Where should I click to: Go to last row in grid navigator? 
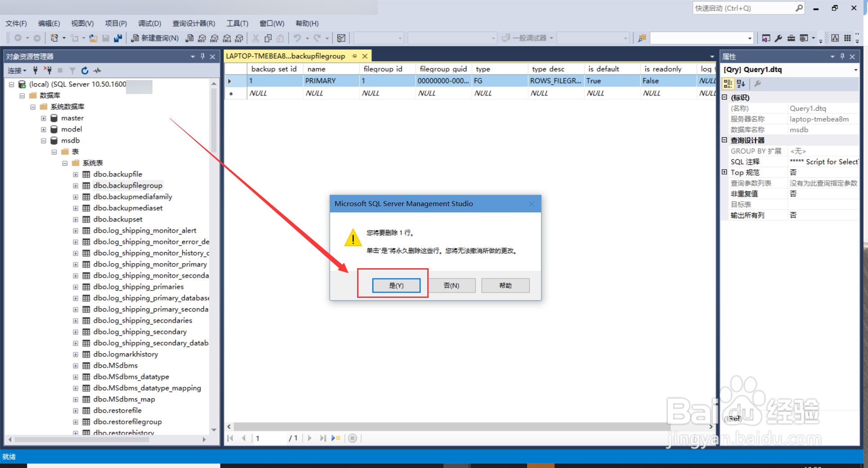tap(323, 438)
